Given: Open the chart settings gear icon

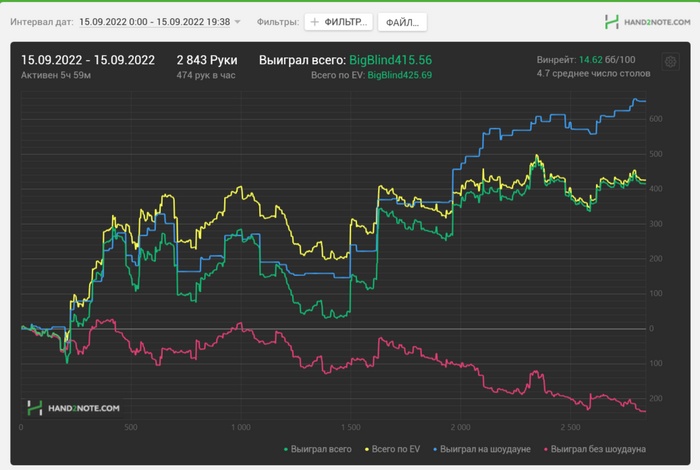Looking at the screenshot, I should coord(670,62).
